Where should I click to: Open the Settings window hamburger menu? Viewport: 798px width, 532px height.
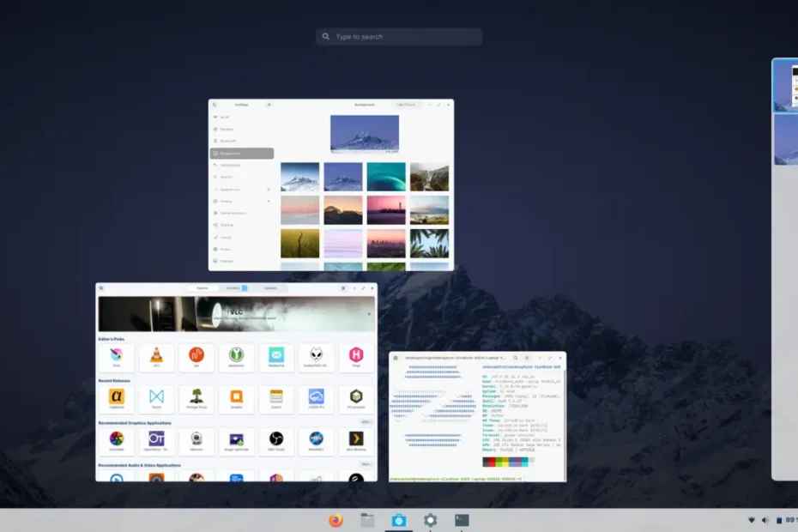click(x=269, y=105)
